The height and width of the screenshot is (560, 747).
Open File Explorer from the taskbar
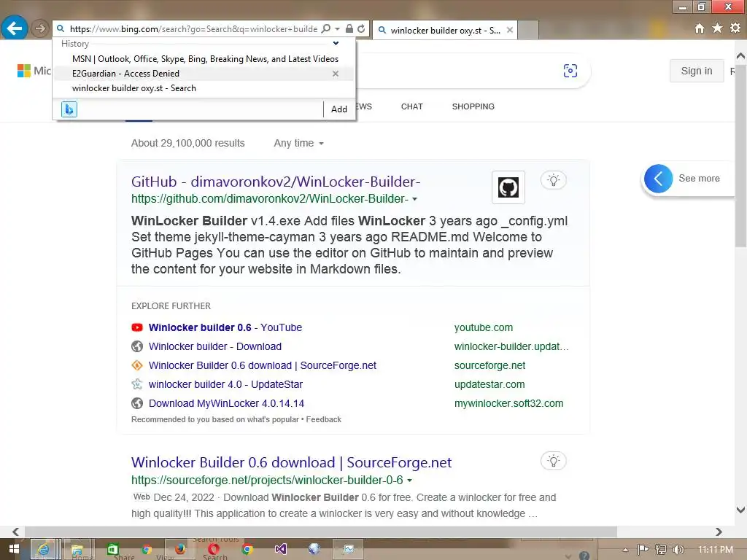tap(77, 549)
